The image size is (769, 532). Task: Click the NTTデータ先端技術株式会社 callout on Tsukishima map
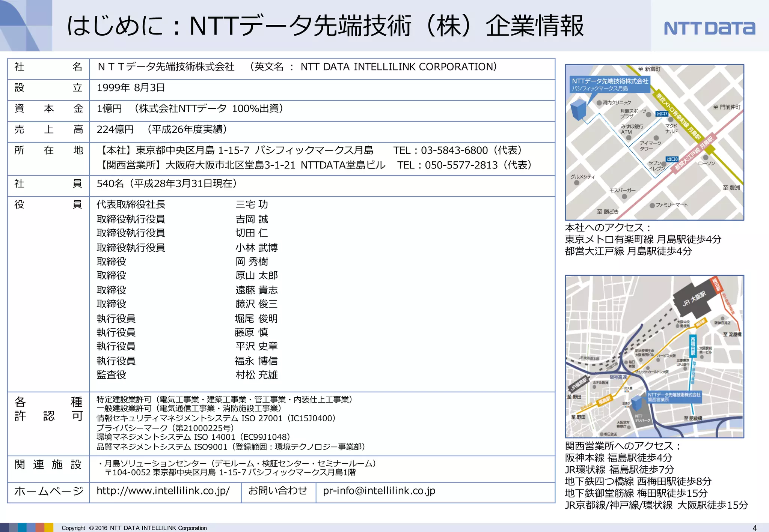pos(610,84)
